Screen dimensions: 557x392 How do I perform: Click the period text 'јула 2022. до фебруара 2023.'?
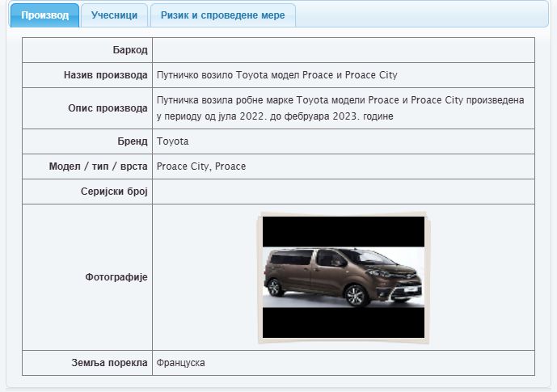[289, 116]
